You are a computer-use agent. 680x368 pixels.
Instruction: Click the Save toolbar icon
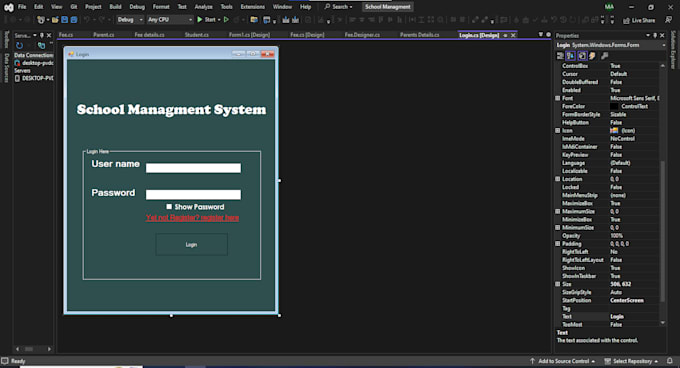(65, 20)
